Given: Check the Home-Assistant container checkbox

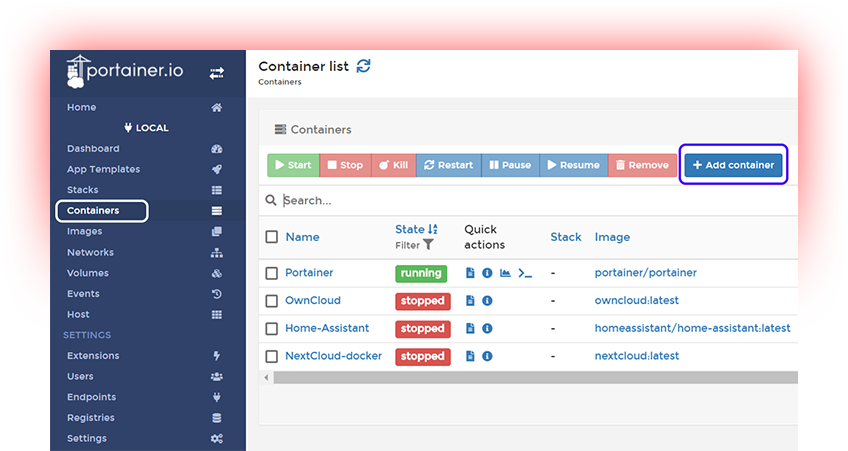Looking at the screenshot, I should (271, 328).
